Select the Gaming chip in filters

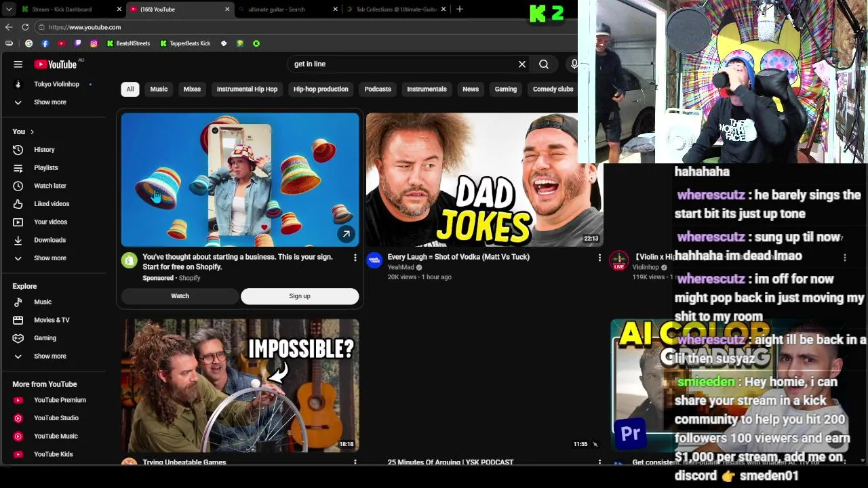(506, 89)
